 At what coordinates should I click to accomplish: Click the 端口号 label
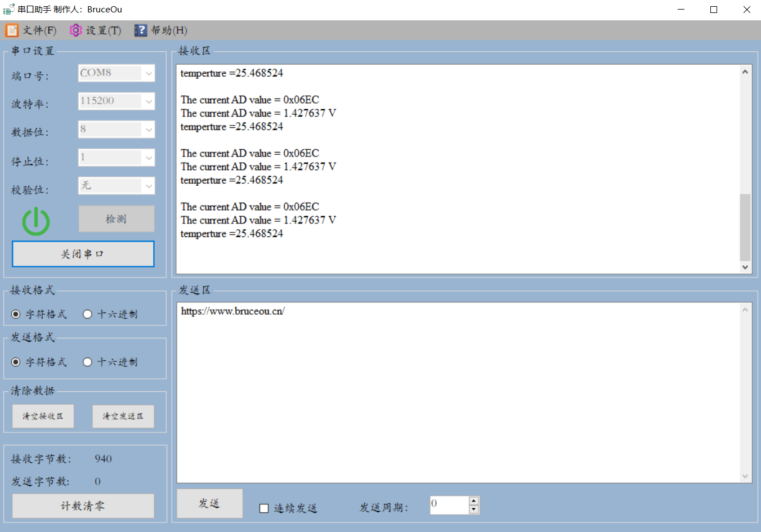[30, 76]
